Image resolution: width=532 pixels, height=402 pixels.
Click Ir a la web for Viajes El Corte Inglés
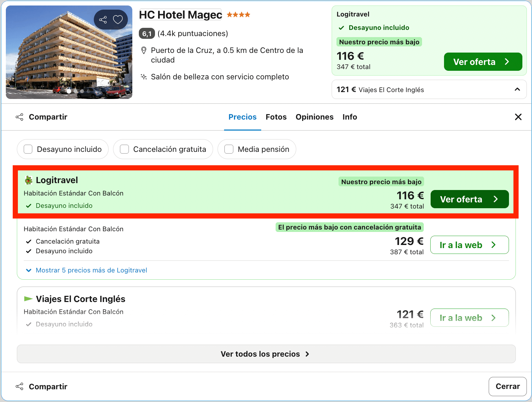pos(469,318)
